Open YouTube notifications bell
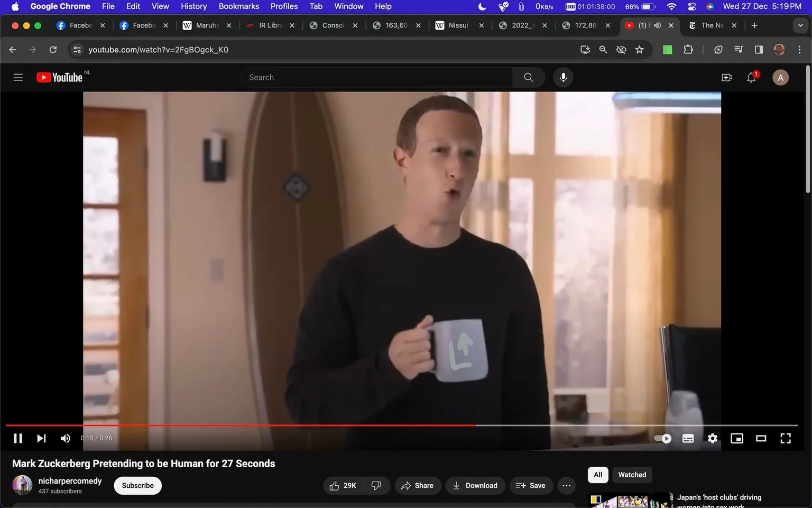812x508 pixels. 751,77
